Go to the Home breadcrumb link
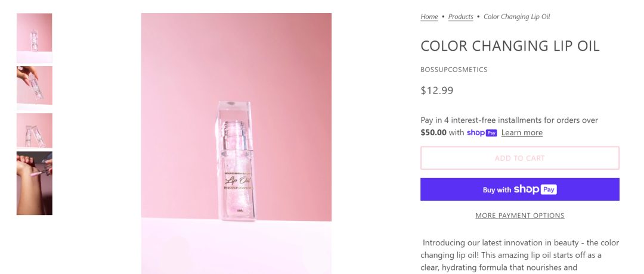 coord(429,17)
